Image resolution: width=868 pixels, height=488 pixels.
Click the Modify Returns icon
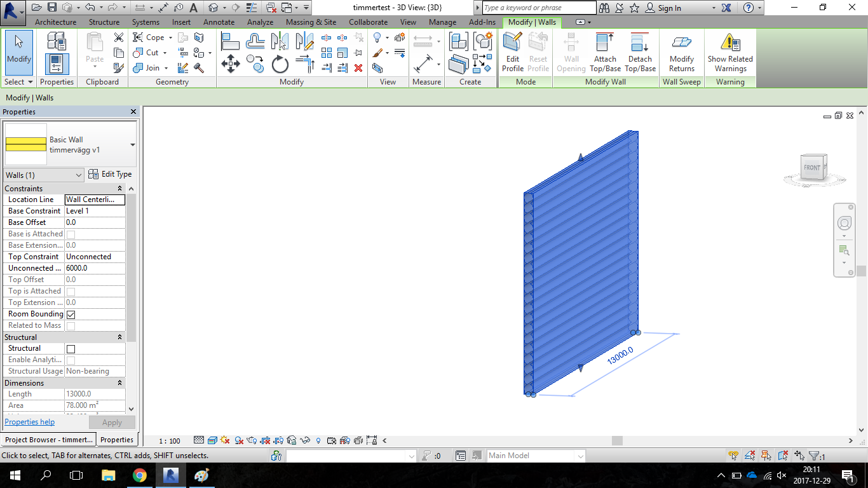(681, 52)
